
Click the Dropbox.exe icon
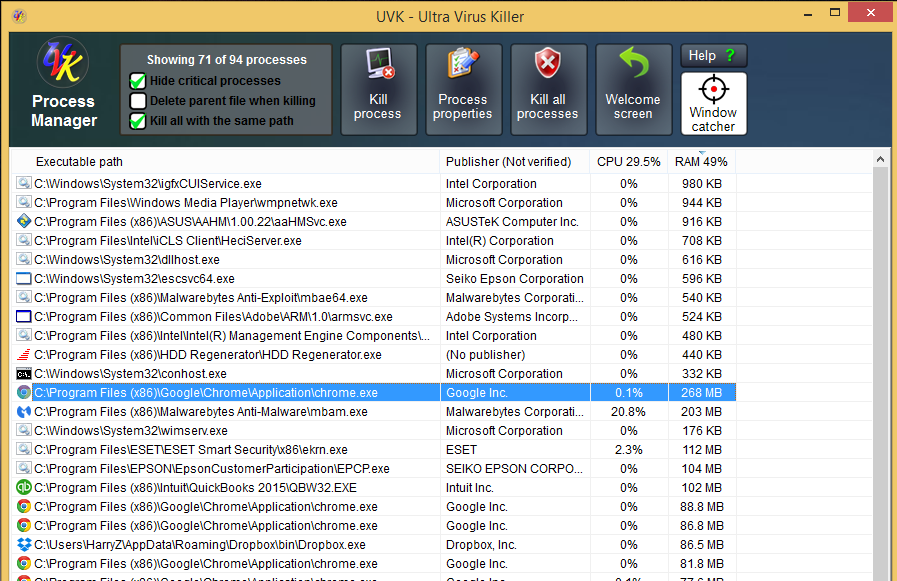23,544
